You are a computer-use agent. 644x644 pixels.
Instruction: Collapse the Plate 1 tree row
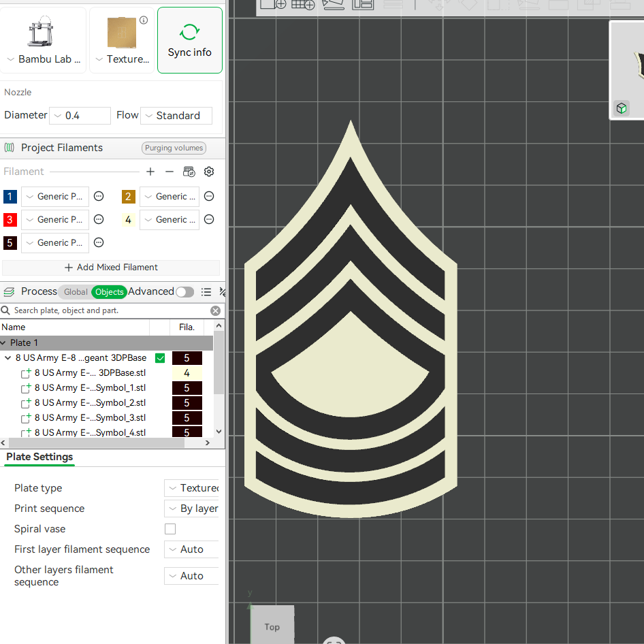click(3, 343)
